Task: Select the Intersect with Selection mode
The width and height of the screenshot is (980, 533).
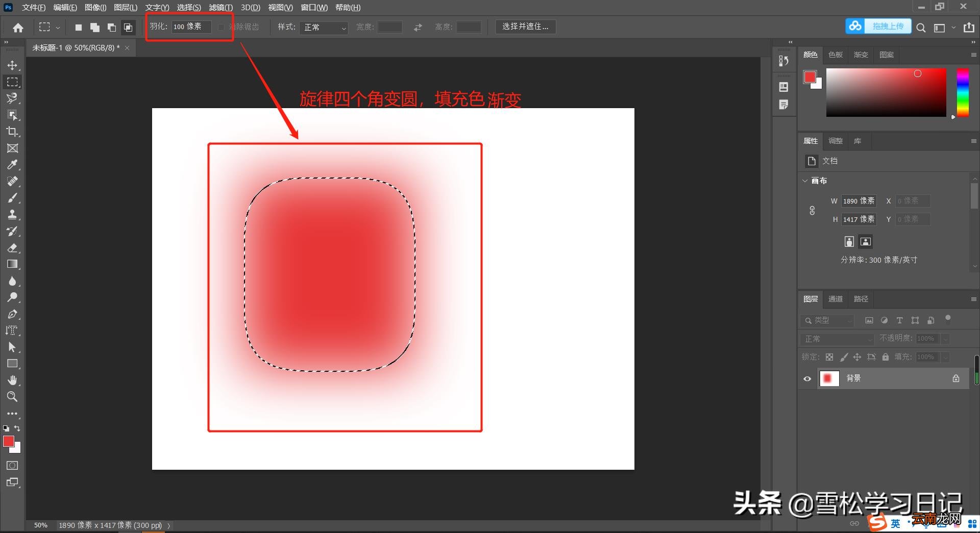Action: (x=128, y=28)
